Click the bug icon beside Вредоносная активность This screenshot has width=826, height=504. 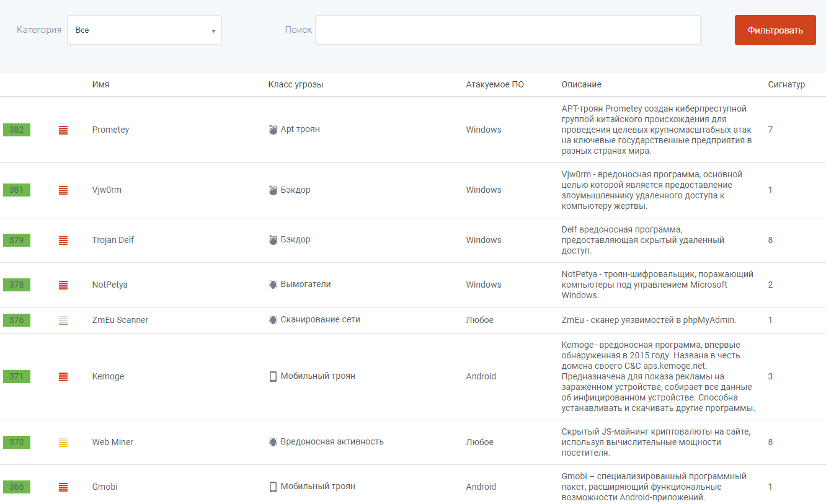tap(273, 442)
